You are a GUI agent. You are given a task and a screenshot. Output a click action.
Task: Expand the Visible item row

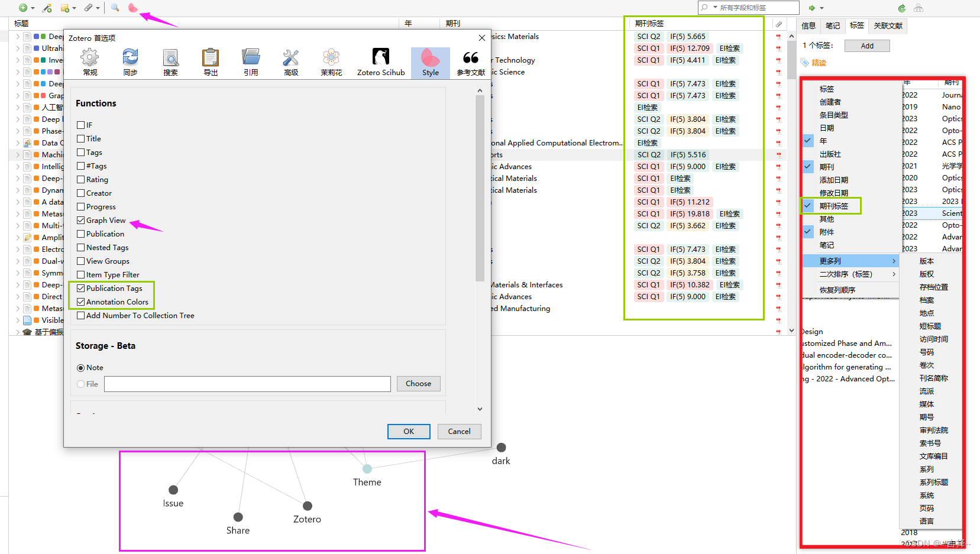[18, 320]
